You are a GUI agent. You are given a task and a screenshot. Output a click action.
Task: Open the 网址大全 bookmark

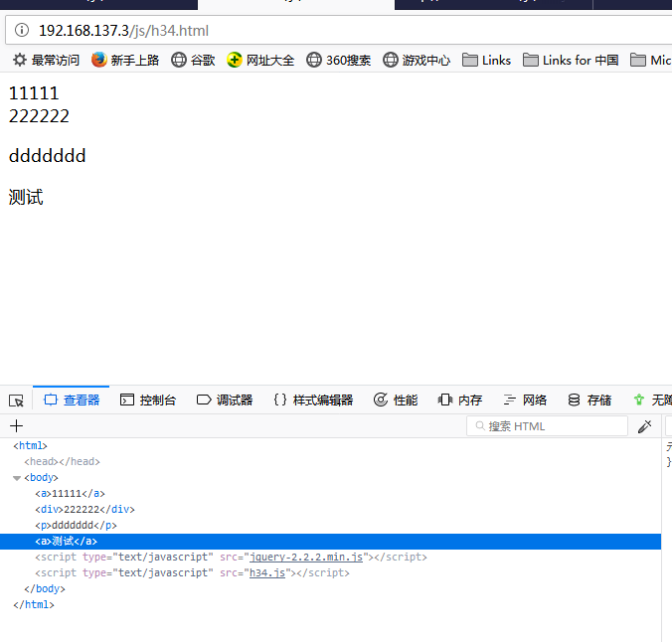[260, 60]
